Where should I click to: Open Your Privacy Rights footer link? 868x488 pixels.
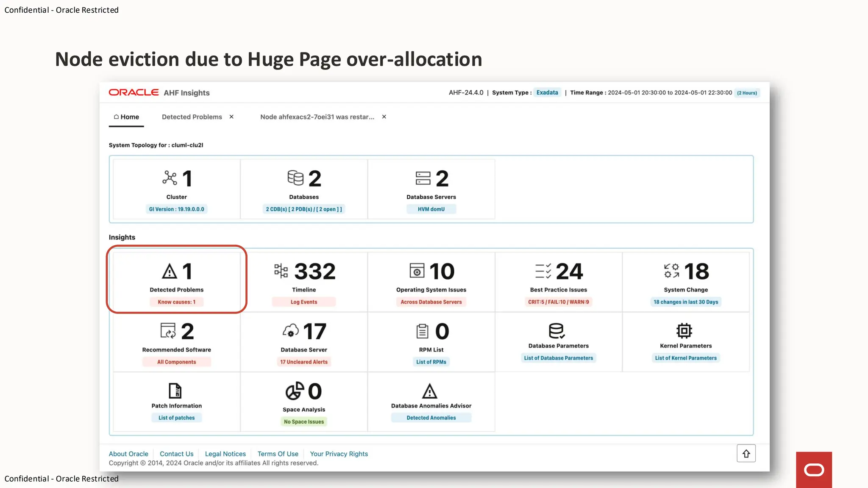pos(339,454)
